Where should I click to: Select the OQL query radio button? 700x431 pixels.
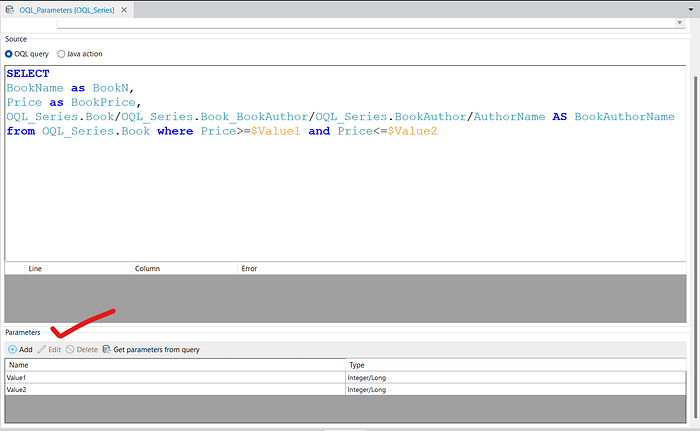(8, 54)
